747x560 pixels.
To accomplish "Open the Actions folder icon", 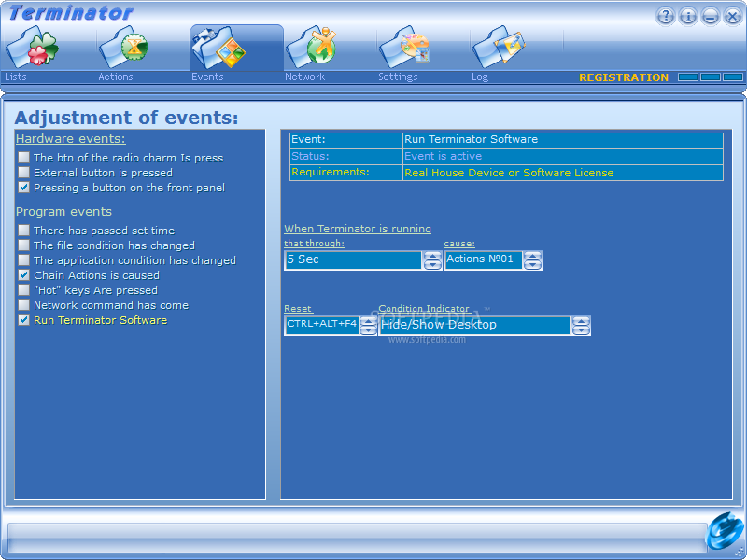I will click(123, 48).
